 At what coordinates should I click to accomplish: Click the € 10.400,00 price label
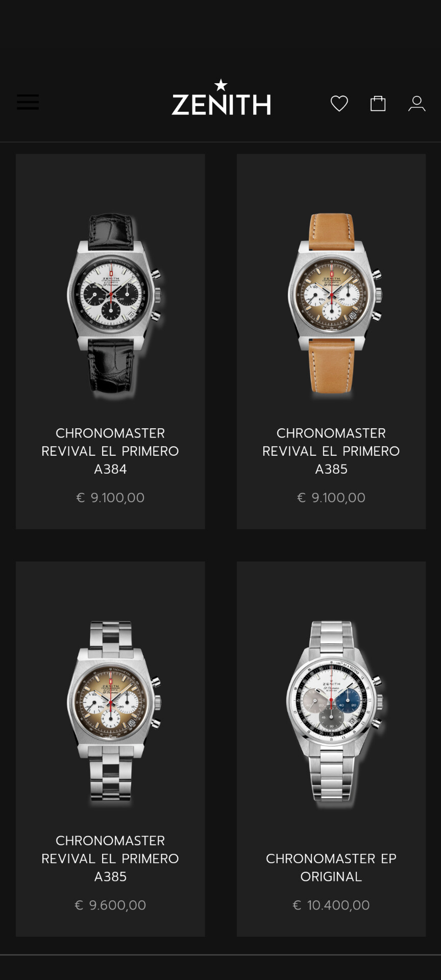[331, 905]
